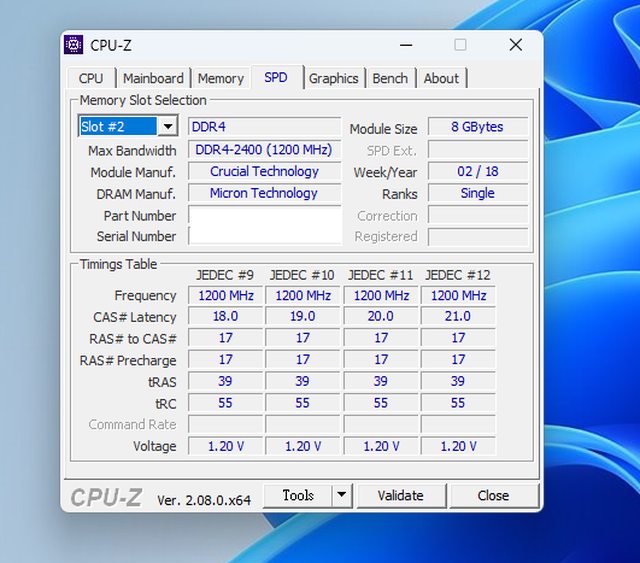
Task: Expand the Slot #2 memory slot dropdown
Action: 168,127
